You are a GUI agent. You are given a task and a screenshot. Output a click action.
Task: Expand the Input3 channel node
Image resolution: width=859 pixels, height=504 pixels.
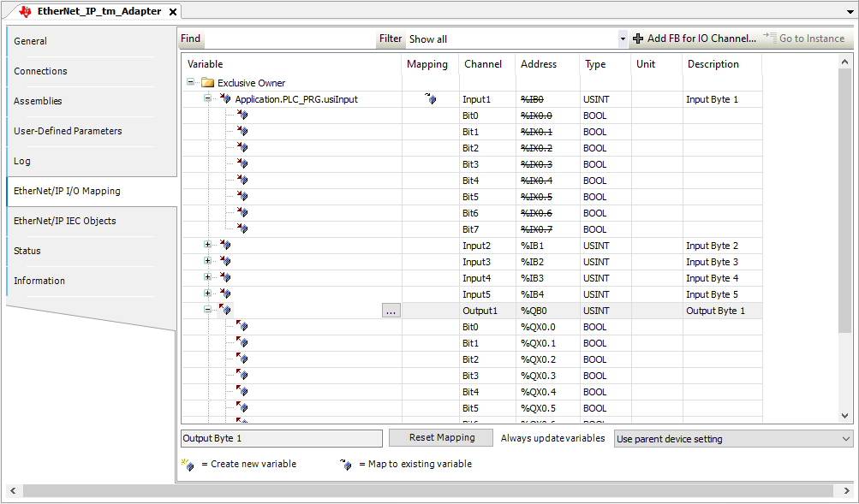coord(207,262)
